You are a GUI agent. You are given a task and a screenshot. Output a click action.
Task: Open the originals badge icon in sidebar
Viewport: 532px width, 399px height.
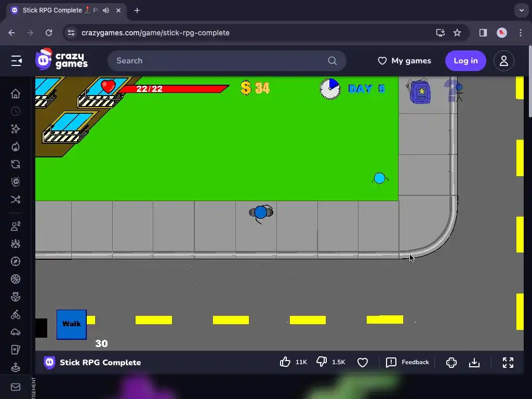[x=16, y=182]
